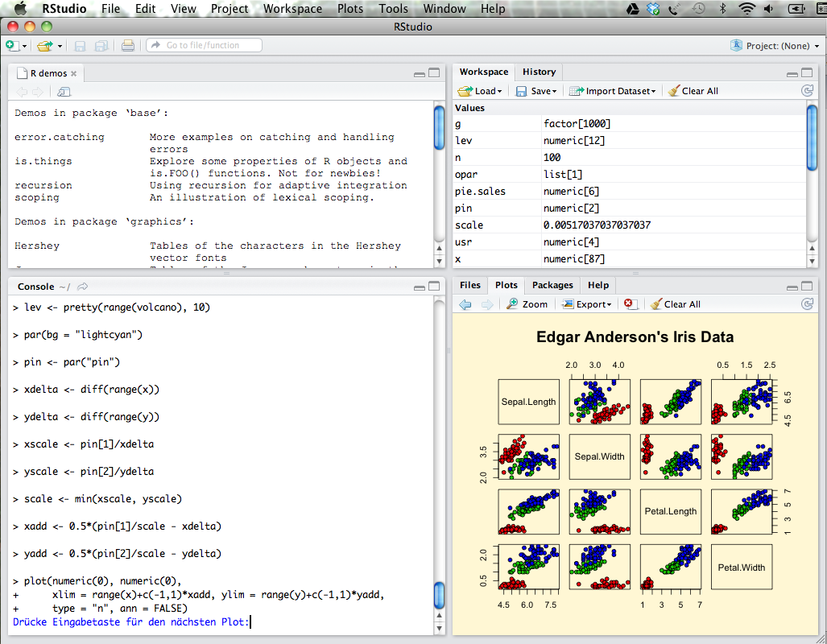Refresh the current plot
The image size is (827, 644).
(x=807, y=303)
